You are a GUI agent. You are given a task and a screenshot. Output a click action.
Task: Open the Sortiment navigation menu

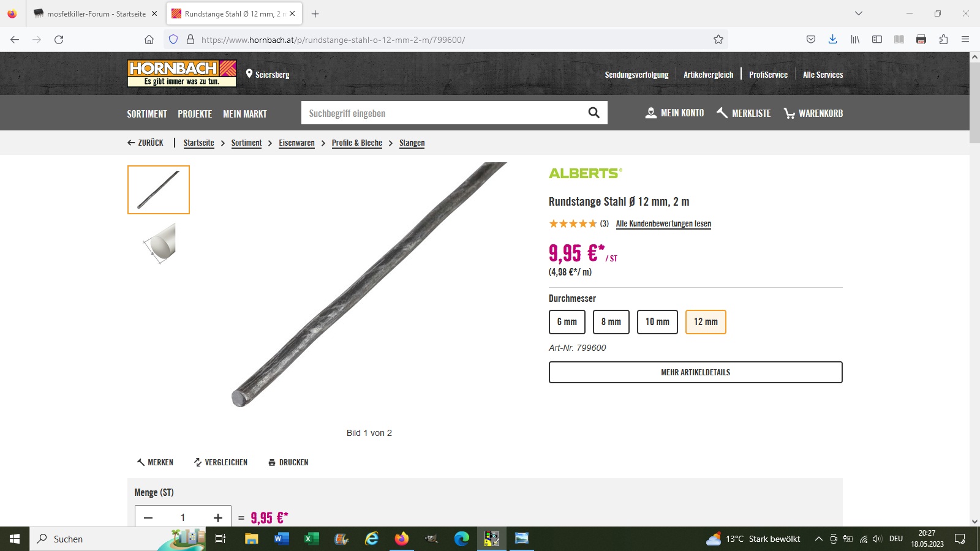[x=147, y=114]
